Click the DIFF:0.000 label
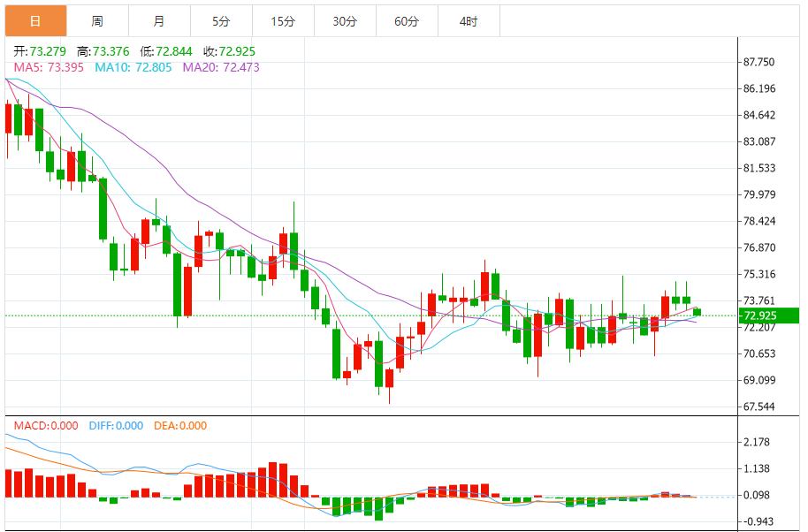Screen dimensions: 808x532 coord(116,426)
